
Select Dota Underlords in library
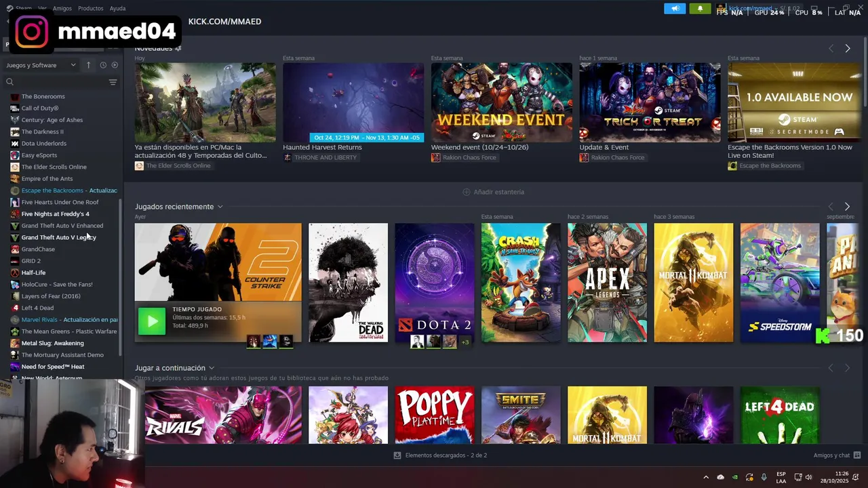(x=44, y=143)
